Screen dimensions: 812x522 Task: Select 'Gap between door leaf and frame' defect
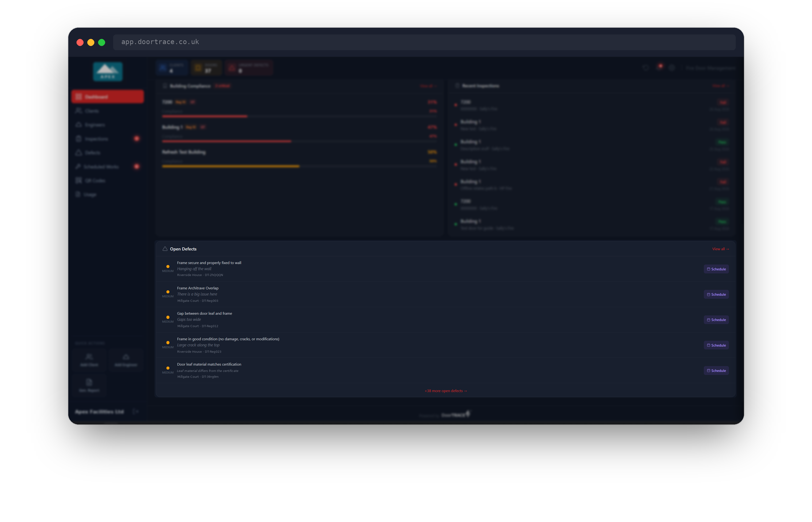tap(205, 314)
